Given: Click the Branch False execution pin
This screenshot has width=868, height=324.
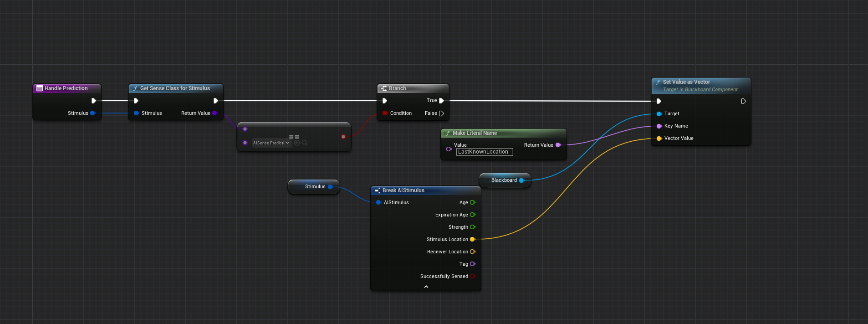Looking at the screenshot, I should (x=441, y=113).
